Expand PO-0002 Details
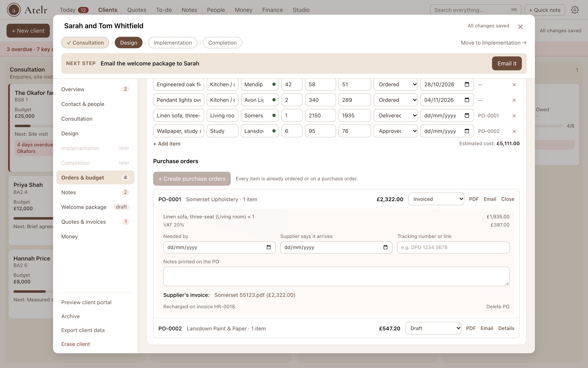Viewport: 588px width, 368px height. (x=506, y=329)
